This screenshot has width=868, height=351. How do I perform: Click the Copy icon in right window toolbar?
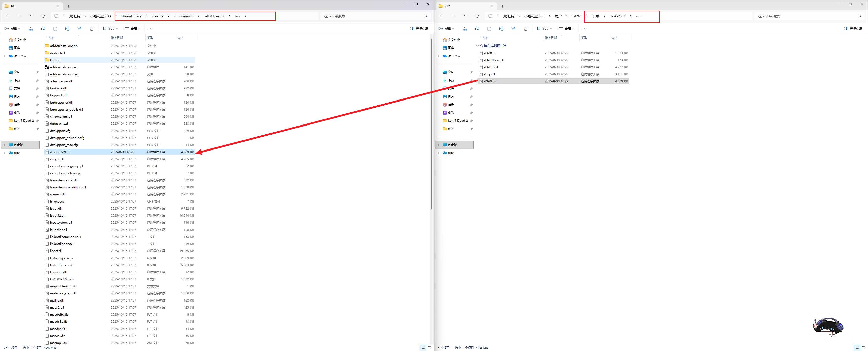coord(477,29)
